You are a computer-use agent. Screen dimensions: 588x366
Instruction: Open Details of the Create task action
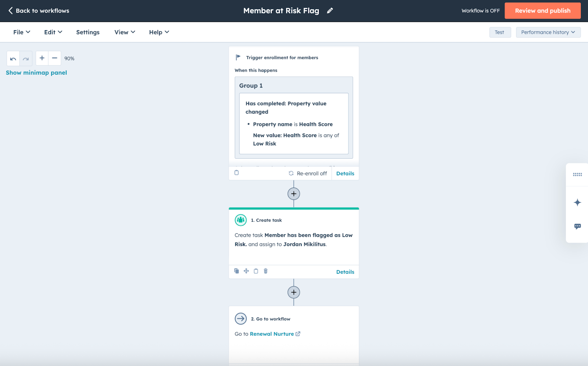345,272
